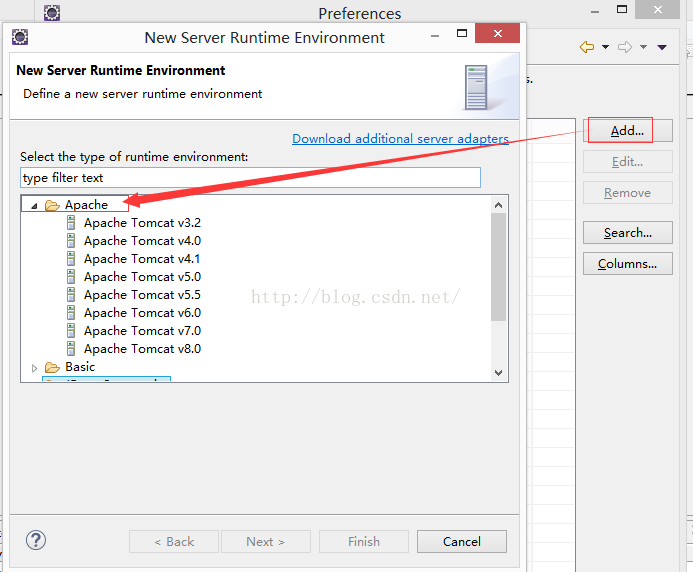Click the Preferences window title bar icon
Image resolution: width=693 pixels, height=572 pixels.
[52, 12]
